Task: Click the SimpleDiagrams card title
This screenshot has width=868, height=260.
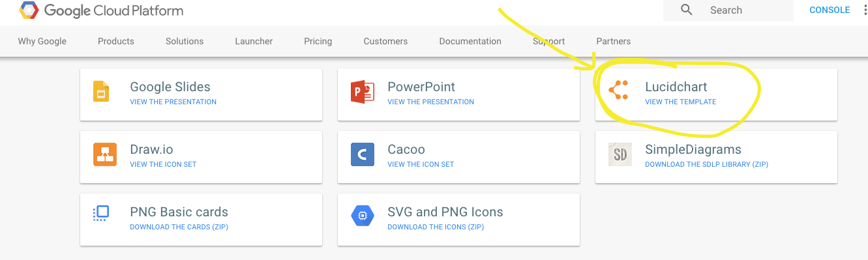Action: point(693,149)
